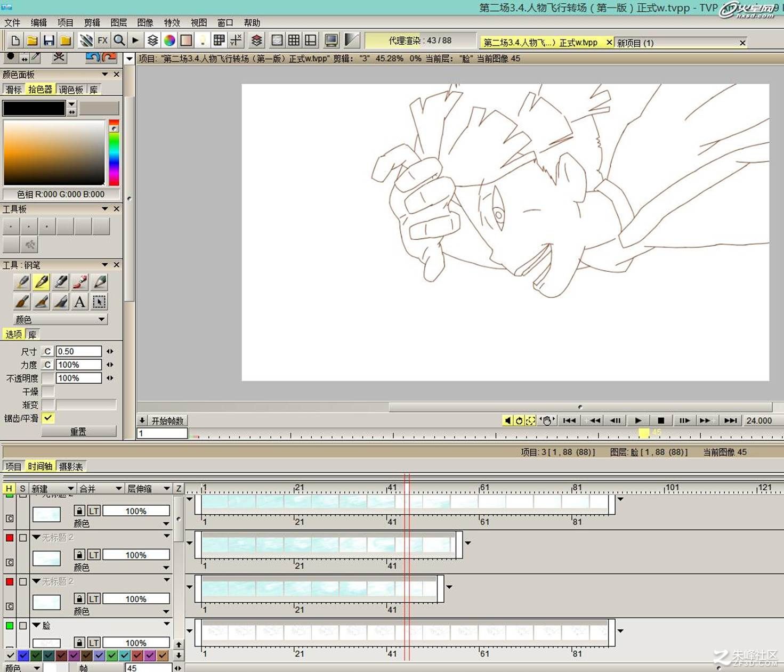Select the pencil tool icon
Screen dimensions: 784x672
pyautogui.click(x=99, y=282)
